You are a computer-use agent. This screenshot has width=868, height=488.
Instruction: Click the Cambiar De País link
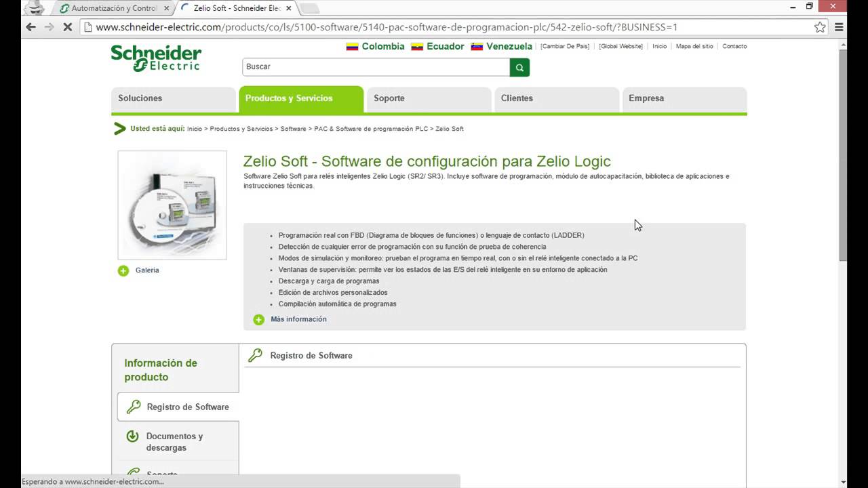[x=565, y=47]
